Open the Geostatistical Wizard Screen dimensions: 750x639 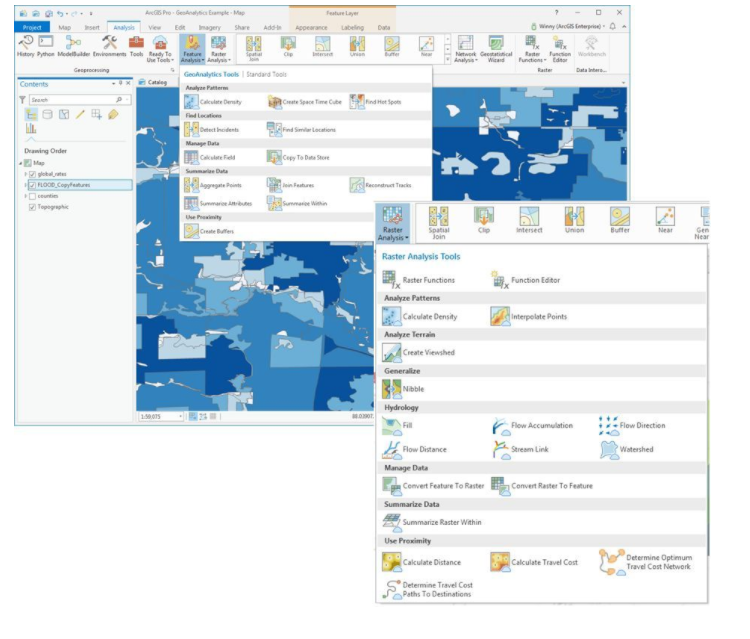[496, 47]
